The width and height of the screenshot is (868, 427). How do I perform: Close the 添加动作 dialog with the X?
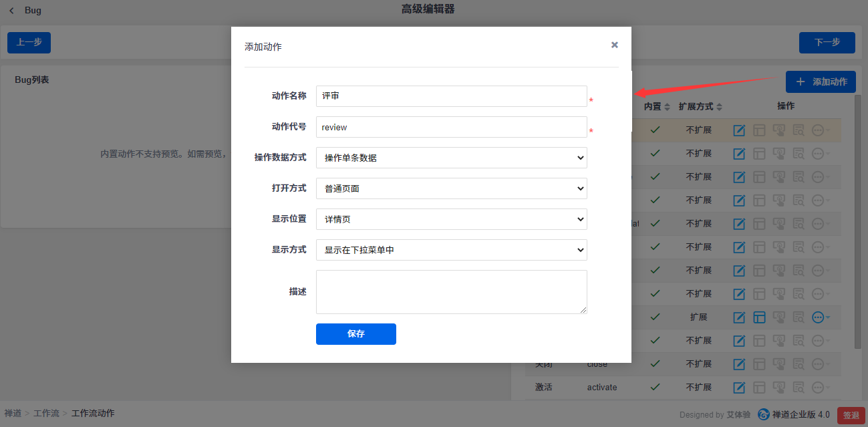[615, 45]
